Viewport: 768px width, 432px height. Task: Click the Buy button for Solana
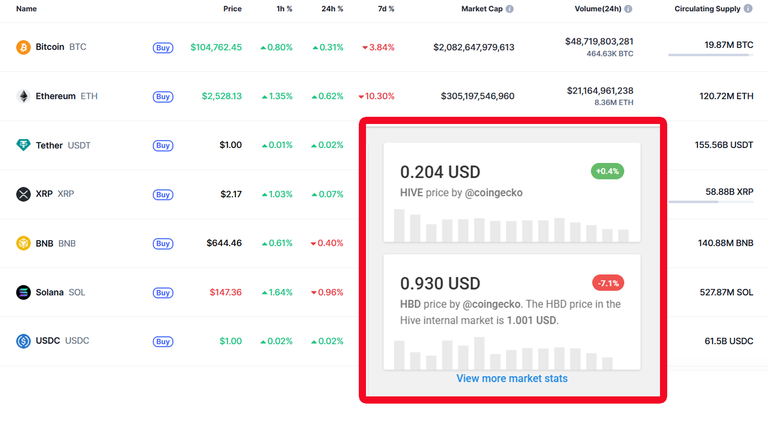coord(163,293)
